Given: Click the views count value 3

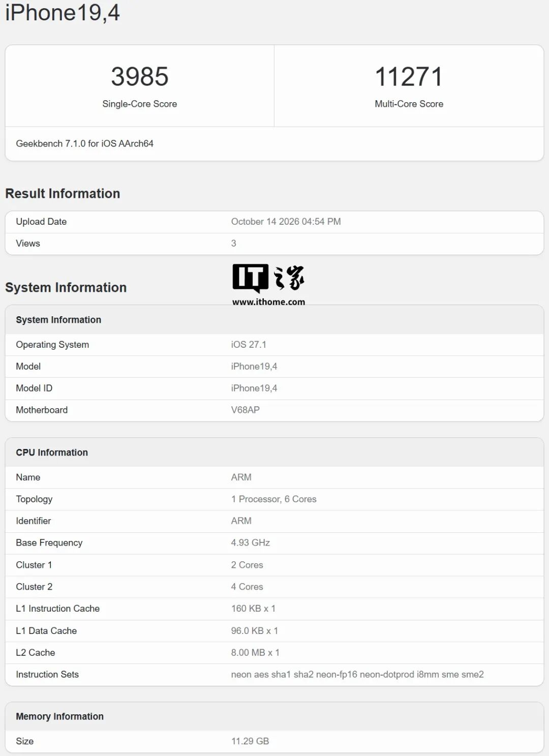Looking at the screenshot, I should [x=234, y=244].
